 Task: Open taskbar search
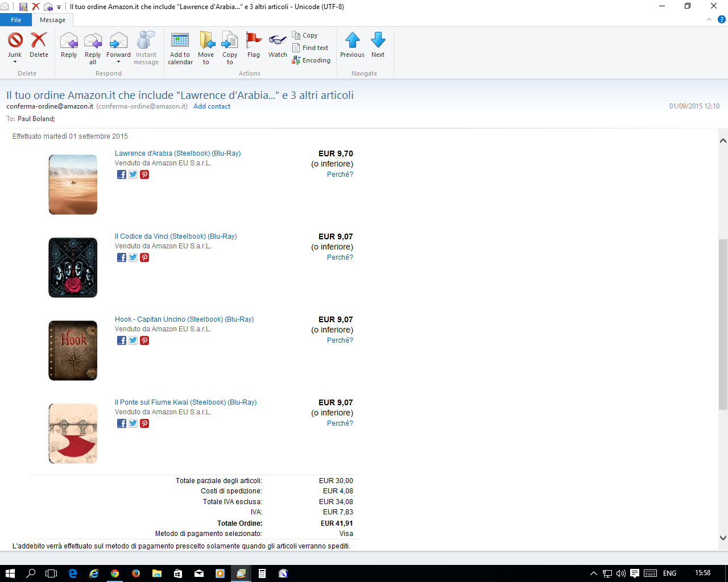tap(31, 573)
